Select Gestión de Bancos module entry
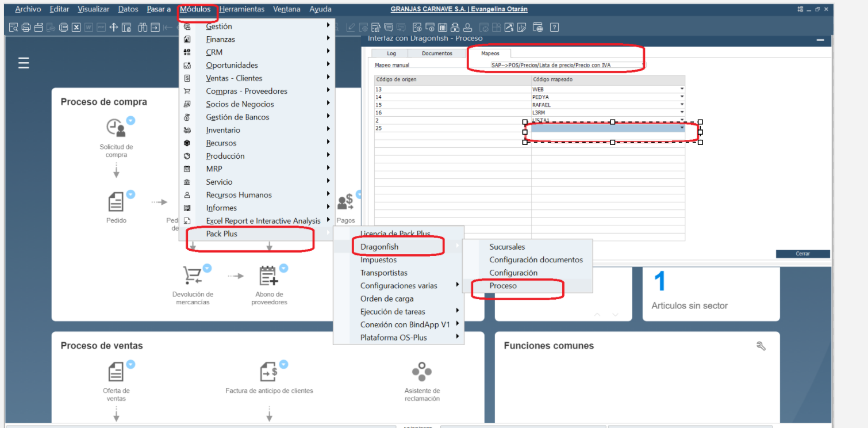 point(256,117)
